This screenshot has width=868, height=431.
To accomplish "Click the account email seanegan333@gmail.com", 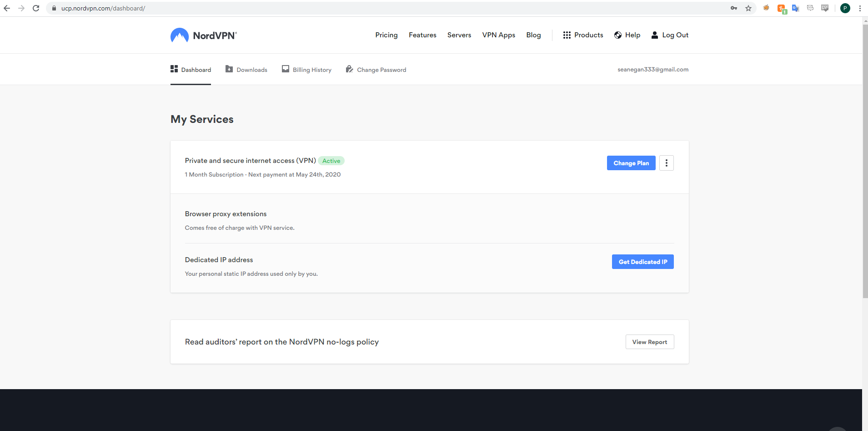I will [x=653, y=69].
